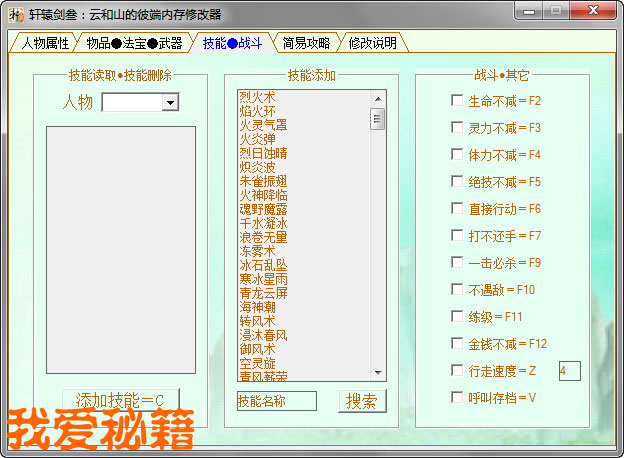Click the skill list scroll-up arrow

coord(378,98)
